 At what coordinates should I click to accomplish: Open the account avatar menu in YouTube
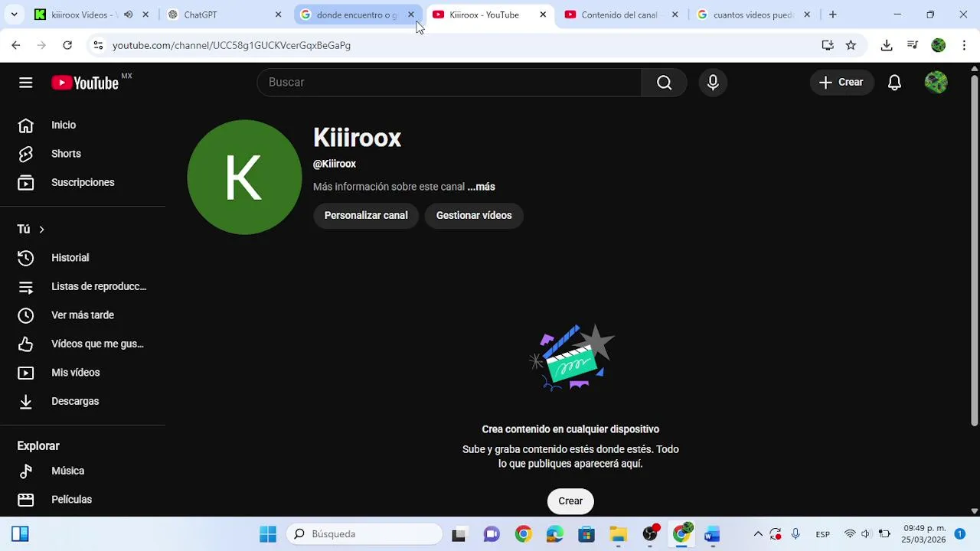pos(936,83)
